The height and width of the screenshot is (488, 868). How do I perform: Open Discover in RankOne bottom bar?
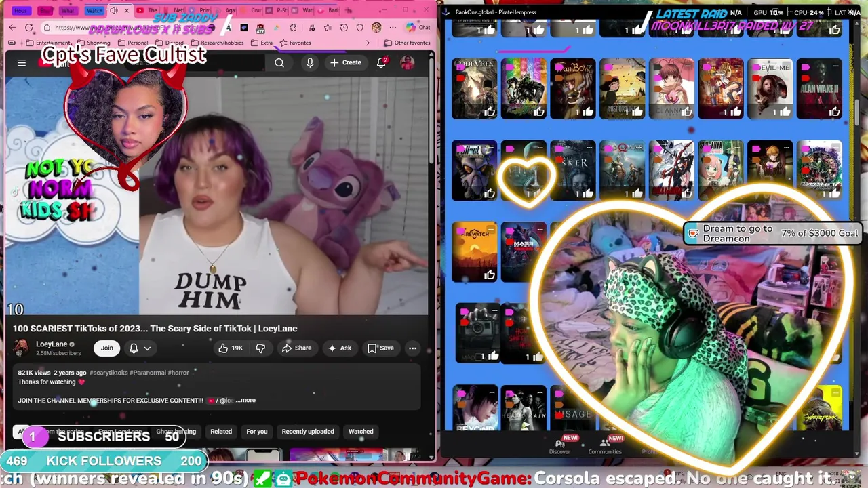pyautogui.click(x=559, y=446)
